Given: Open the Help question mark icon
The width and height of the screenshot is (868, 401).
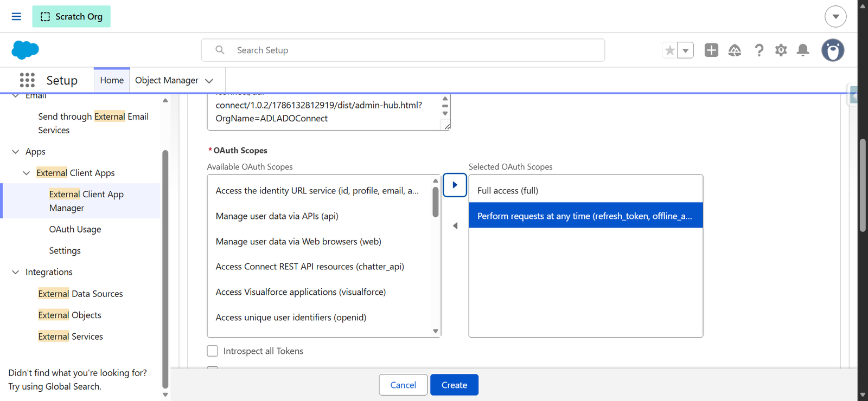Looking at the screenshot, I should (x=759, y=50).
